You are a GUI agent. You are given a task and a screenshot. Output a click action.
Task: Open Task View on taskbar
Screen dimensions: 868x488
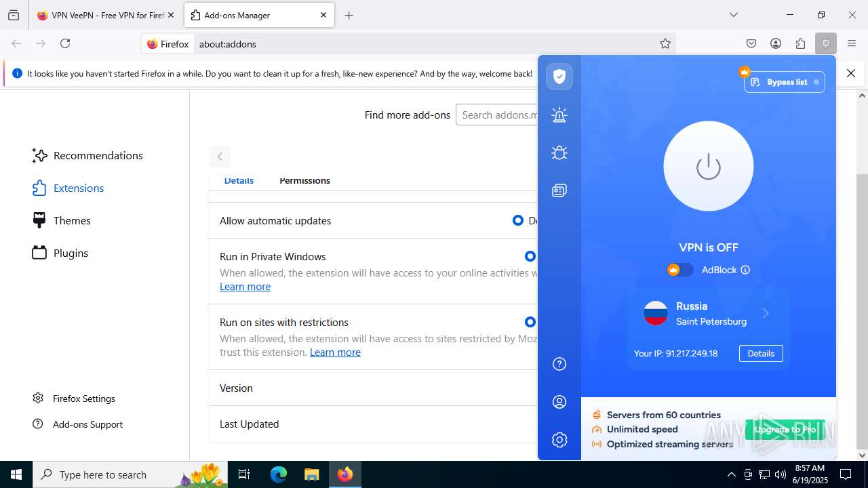pyautogui.click(x=244, y=474)
